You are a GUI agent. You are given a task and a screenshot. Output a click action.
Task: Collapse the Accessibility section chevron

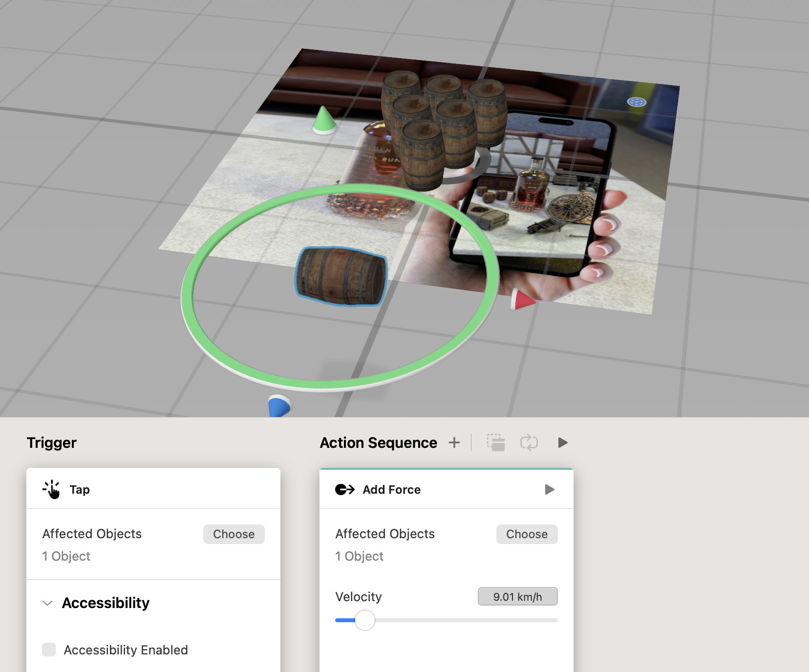[47, 603]
